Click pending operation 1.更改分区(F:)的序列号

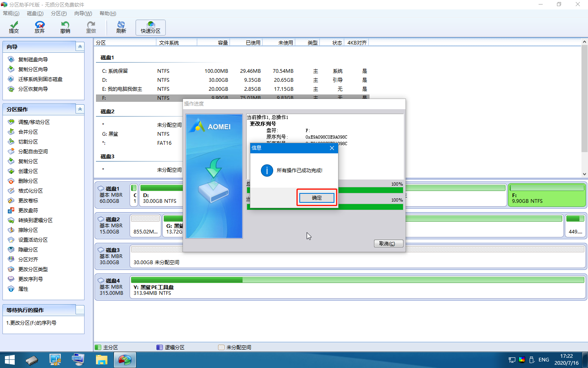(x=31, y=323)
